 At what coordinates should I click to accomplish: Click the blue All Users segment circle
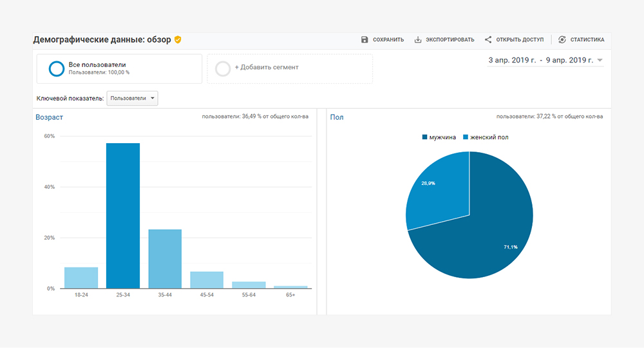tap(57, 68)
